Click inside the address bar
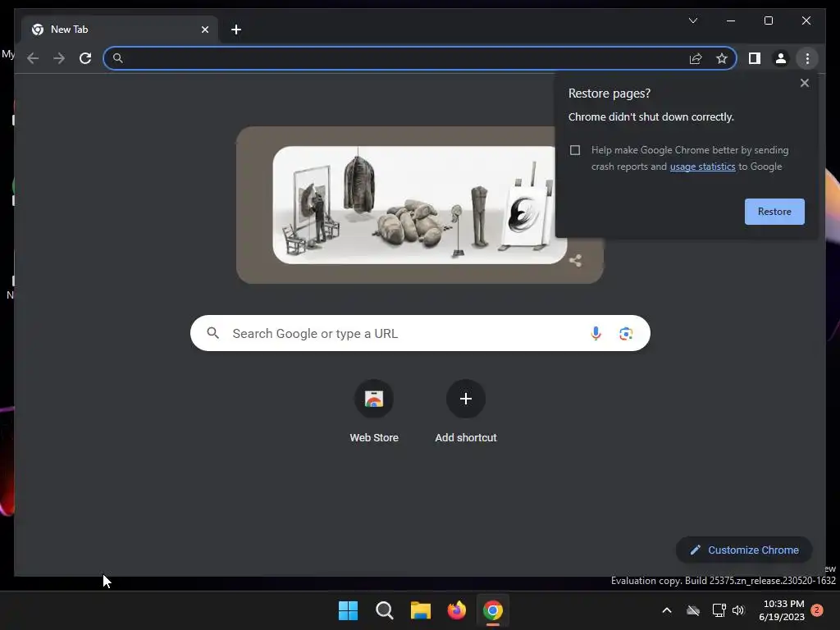The height and width of the screenshot is (630, 840). click(x=420, y=58)
